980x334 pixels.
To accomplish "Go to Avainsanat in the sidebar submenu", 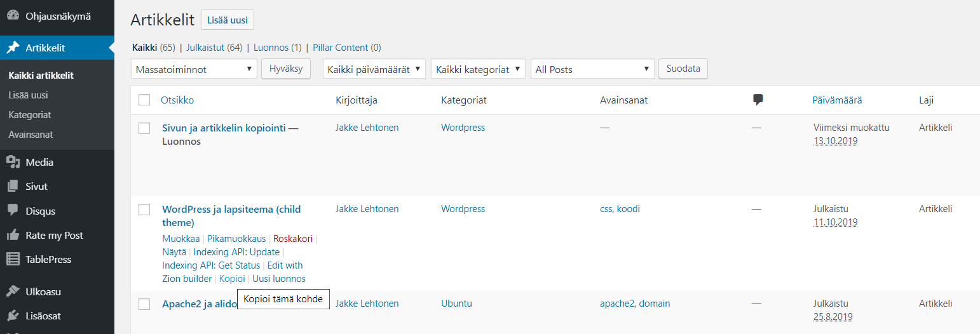I will pyautogui.click(x=31, y=135).
